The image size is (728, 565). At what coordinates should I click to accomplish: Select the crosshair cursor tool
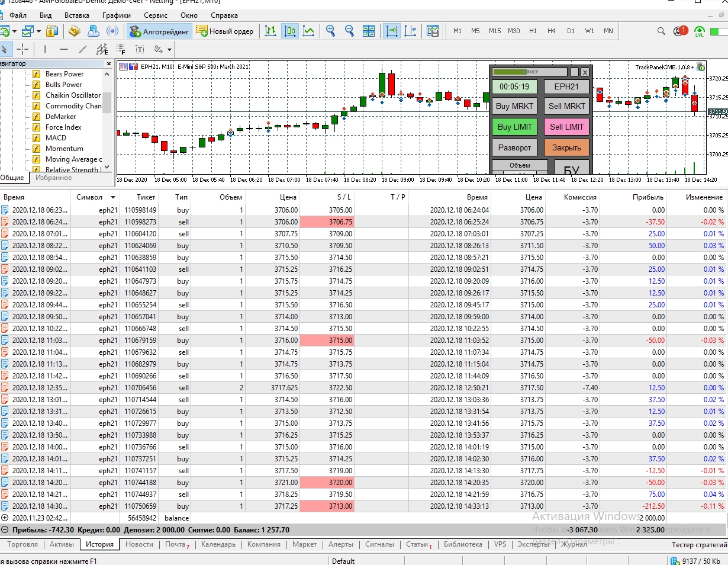[22, 49]
